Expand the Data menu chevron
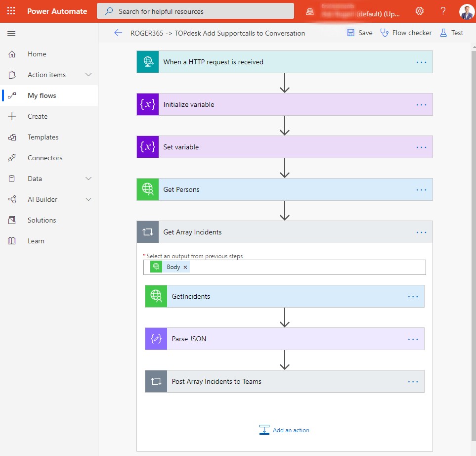 pyautogui.click(x=88, y=179)
